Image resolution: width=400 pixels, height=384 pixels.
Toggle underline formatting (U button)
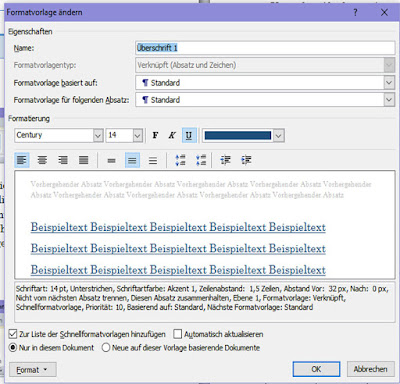189,135
